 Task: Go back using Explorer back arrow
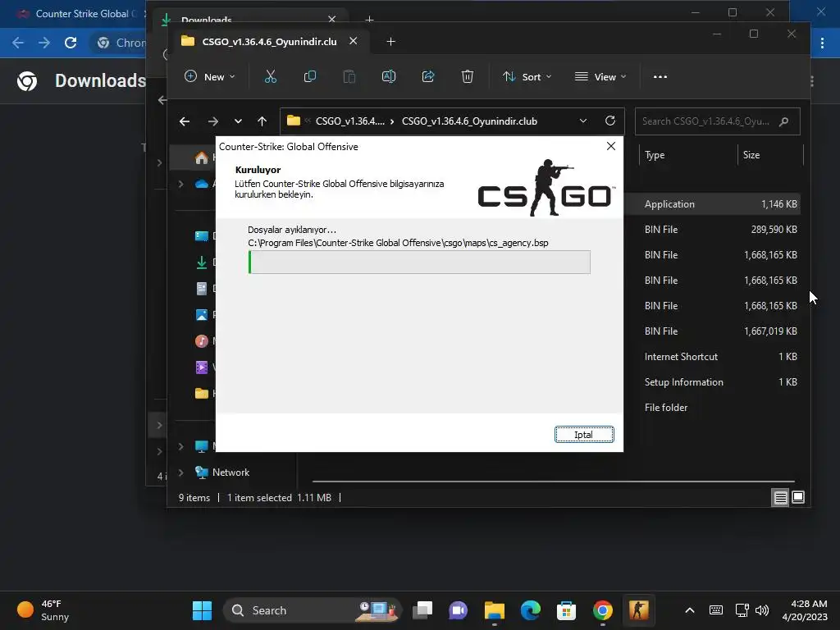pos(185,121)
